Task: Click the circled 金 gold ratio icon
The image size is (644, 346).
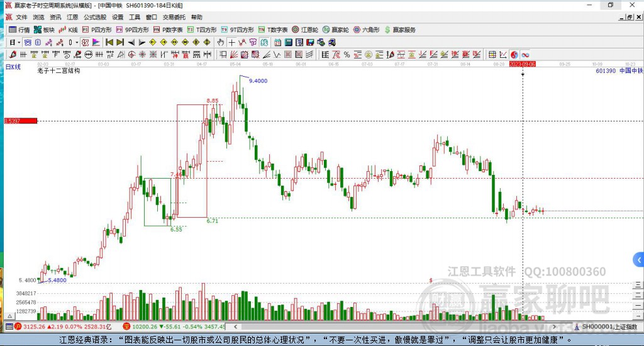Action: pyautogui.click(x=368, y=54)
